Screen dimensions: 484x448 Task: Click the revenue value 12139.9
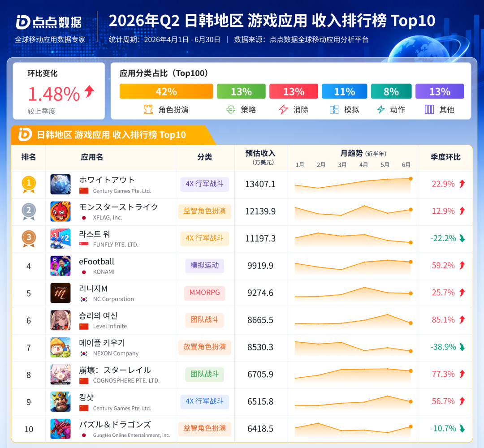pyautogui.click(x=260, y=211)
